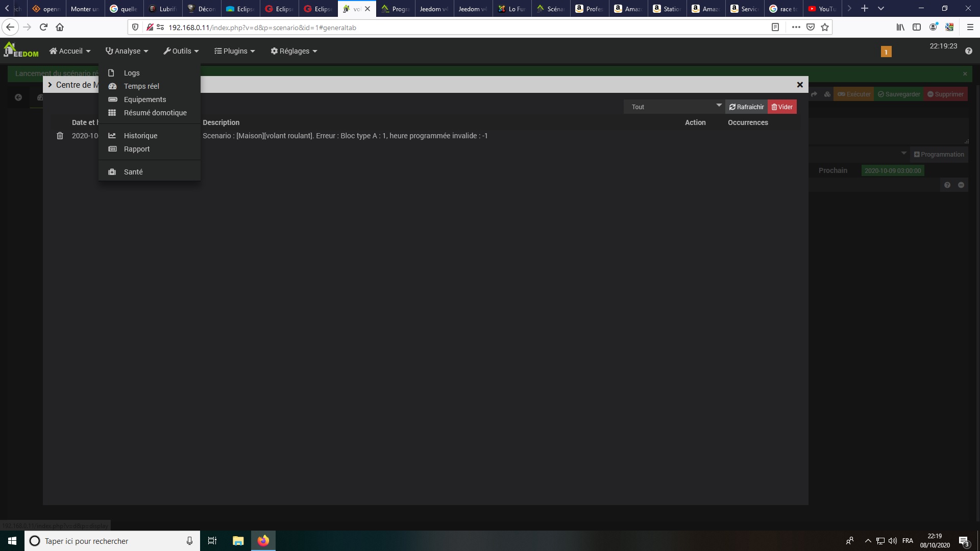Click the help question mark icon

tap(969, 51)
